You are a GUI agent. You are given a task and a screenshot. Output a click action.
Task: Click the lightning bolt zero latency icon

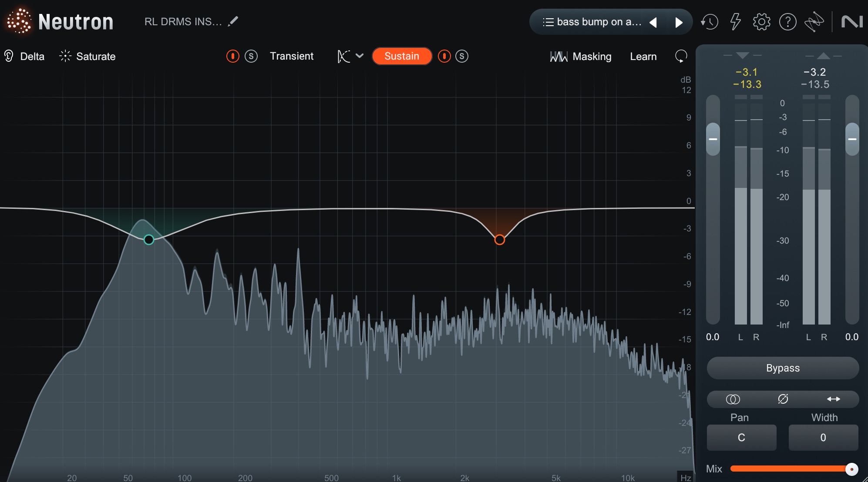pos(735,22)
